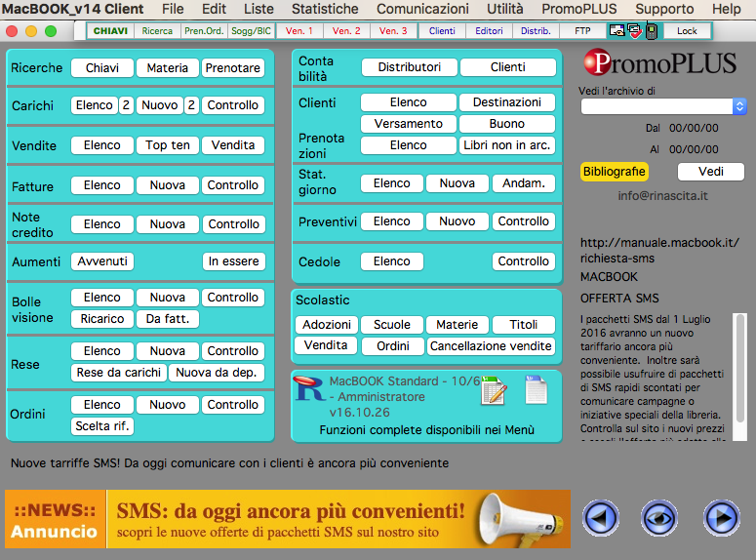Screen dimensions: 756x560
Task: Click Materia in the Ricerche row
Action: 168,68
